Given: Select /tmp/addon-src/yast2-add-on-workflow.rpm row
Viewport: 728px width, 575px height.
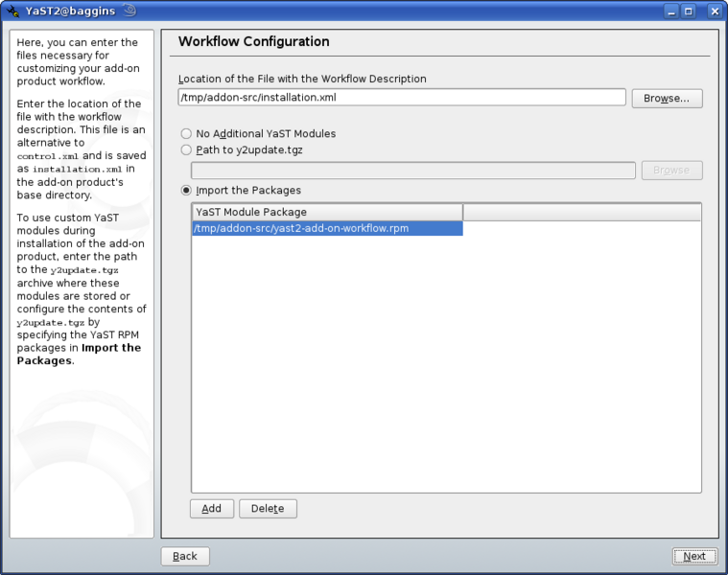Looking at the screenshot, I should pyautogui.click(x=327, y=228).
